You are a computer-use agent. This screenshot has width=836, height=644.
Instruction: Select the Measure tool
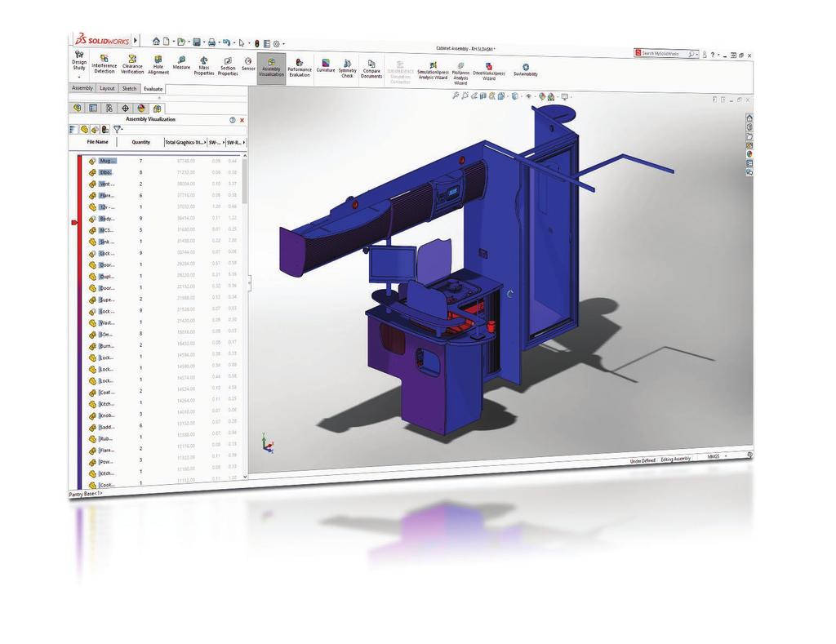point(181,64)
